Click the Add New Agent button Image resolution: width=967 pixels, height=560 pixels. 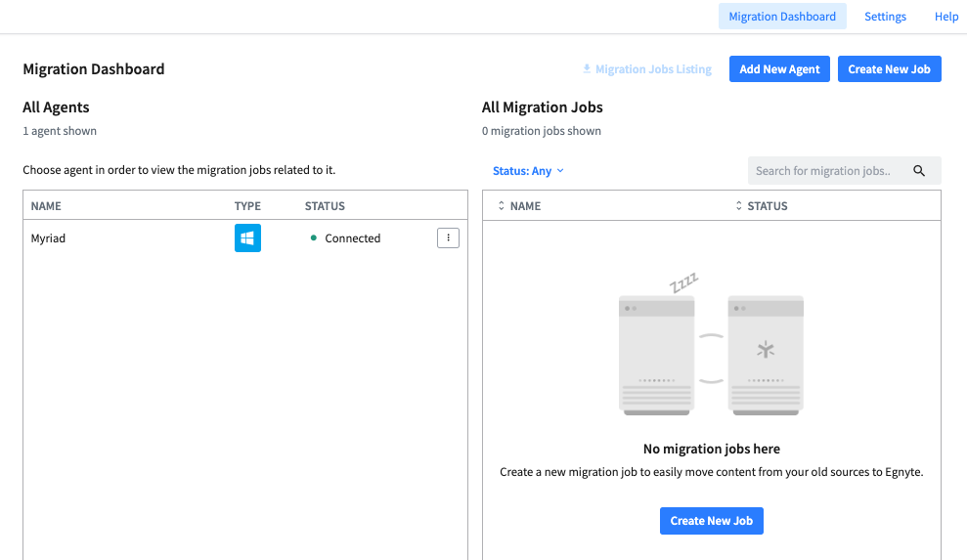click(x=779, y=69)
